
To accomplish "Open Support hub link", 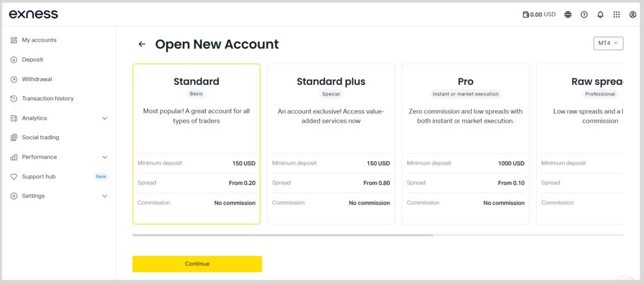I will [x=38, y=177].
